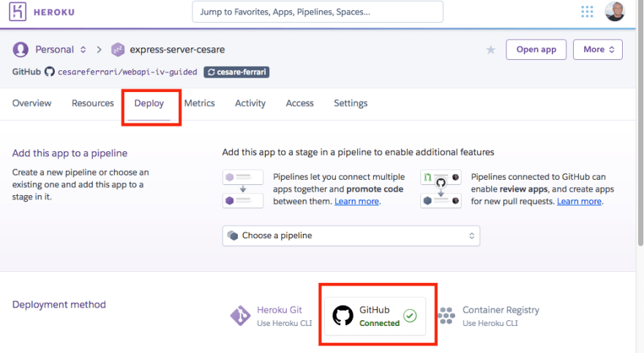644x353 pixels.
Task: Click the express-server-cesare app name
Action: coord(177,50)
